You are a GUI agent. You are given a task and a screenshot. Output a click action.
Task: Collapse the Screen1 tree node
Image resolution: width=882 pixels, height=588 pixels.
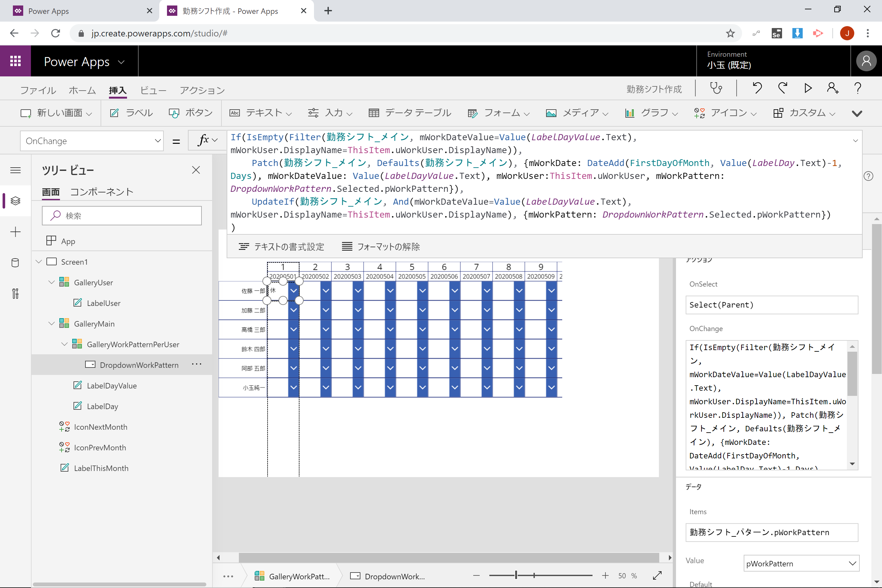click(x=39, y=262)
